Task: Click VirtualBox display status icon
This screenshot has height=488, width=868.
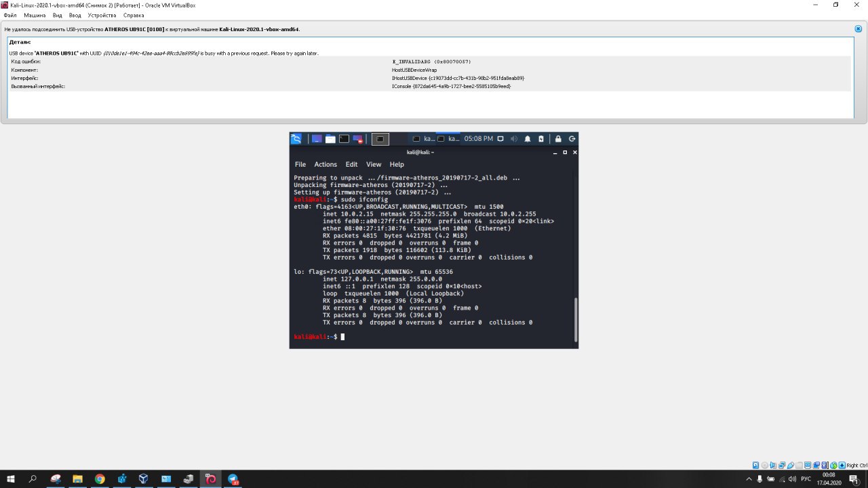Action: [808, 465]
